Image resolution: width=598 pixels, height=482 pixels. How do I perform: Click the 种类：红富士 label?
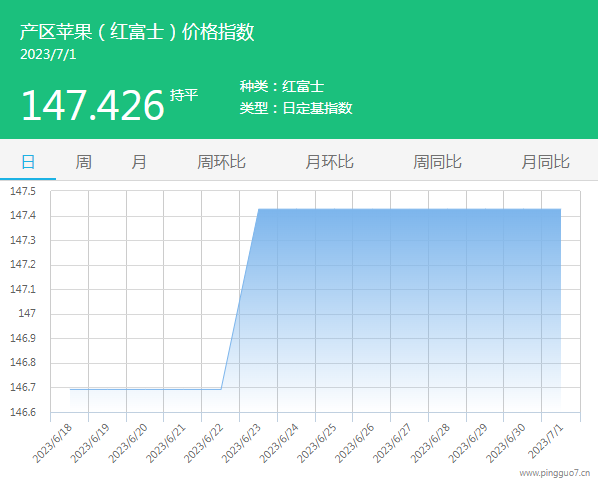[x=282, y=87]
